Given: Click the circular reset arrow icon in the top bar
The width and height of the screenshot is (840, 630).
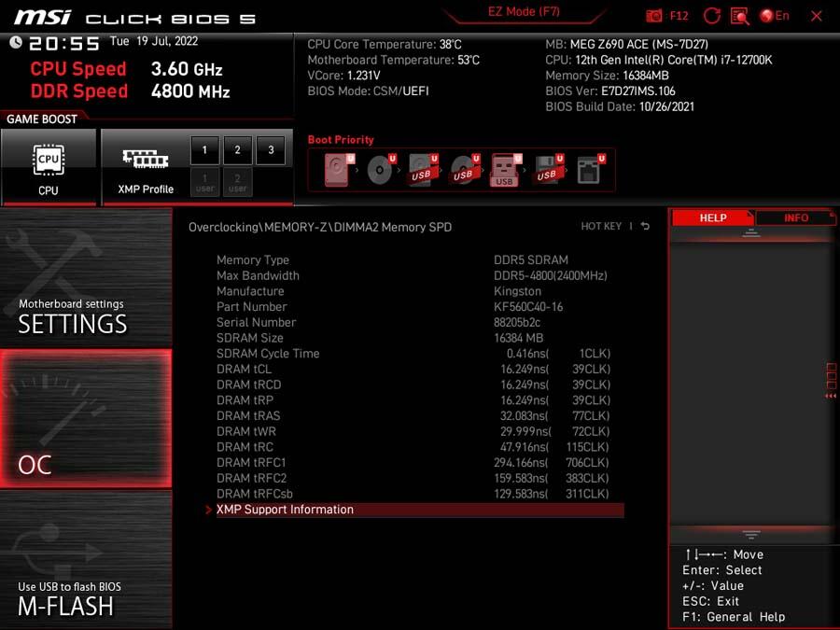Looking at the screenshot, I should click(x=711, y=16).
